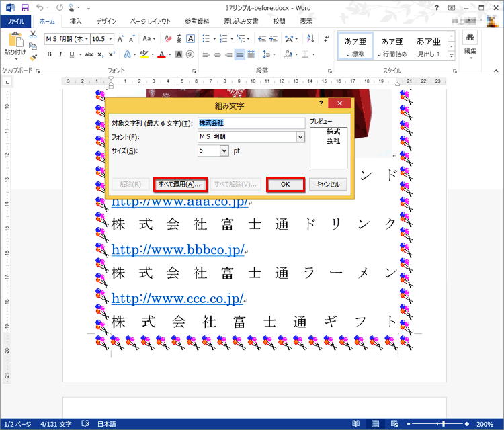This screenshot has height=430, width=504.
Task: Switch to the デザイン tab
Action: click(x=106, y=21)
